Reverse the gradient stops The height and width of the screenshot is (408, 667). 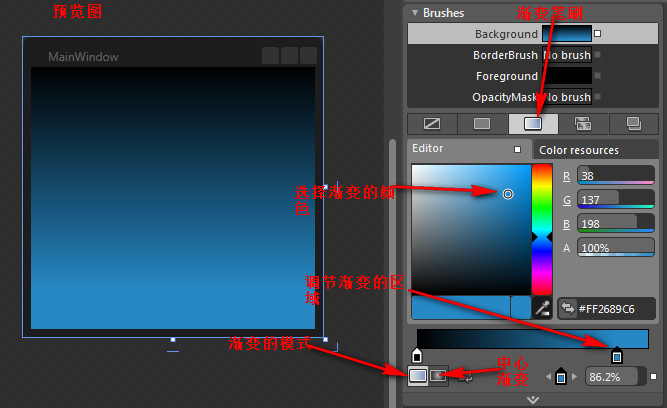click(466, 377)
